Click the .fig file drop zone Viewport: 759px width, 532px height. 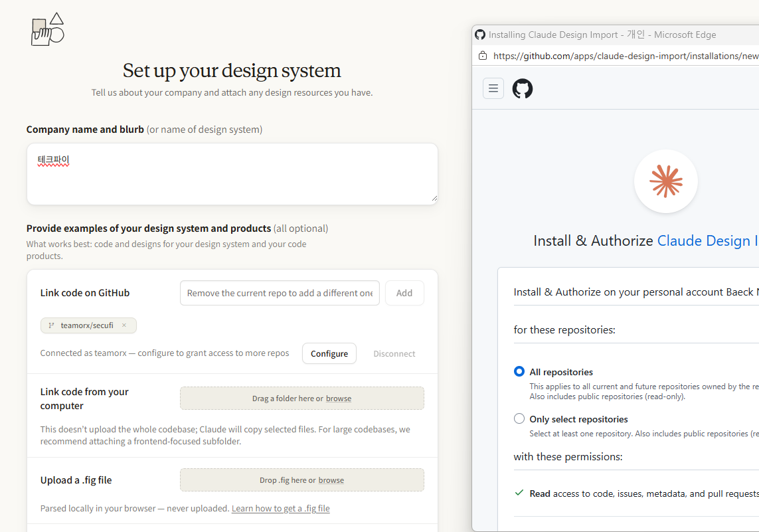pos(302,480)
